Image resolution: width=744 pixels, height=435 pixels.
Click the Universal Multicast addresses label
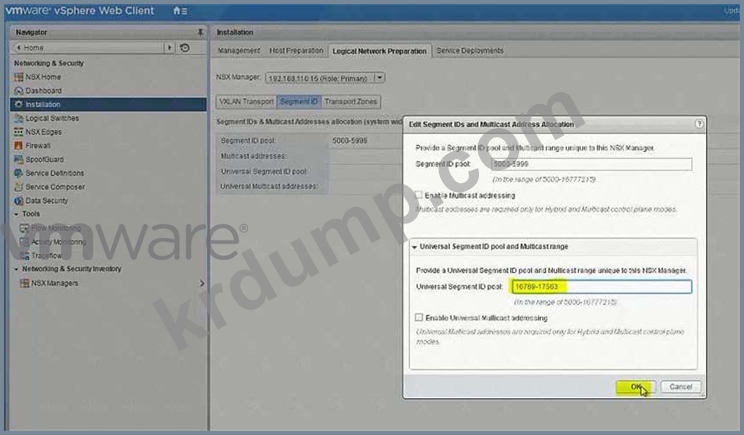tap(269, 186)
